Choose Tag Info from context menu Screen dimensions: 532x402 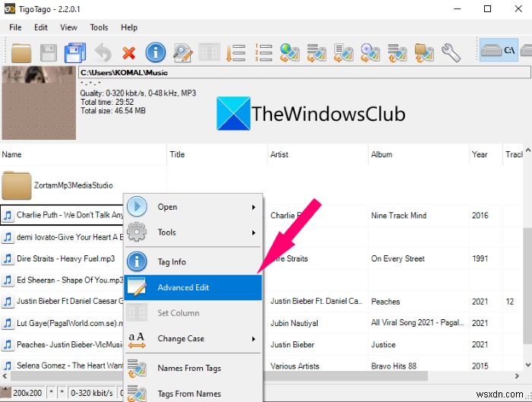(193, 262)
